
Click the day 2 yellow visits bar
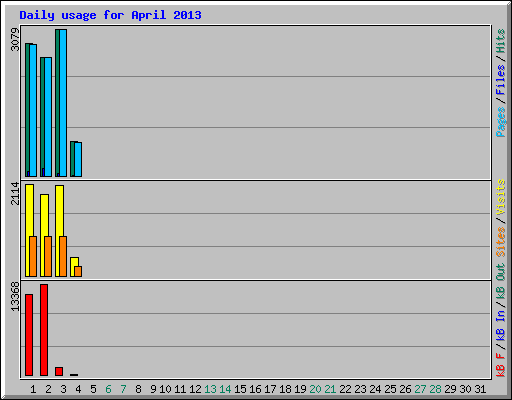coord(44,235)
